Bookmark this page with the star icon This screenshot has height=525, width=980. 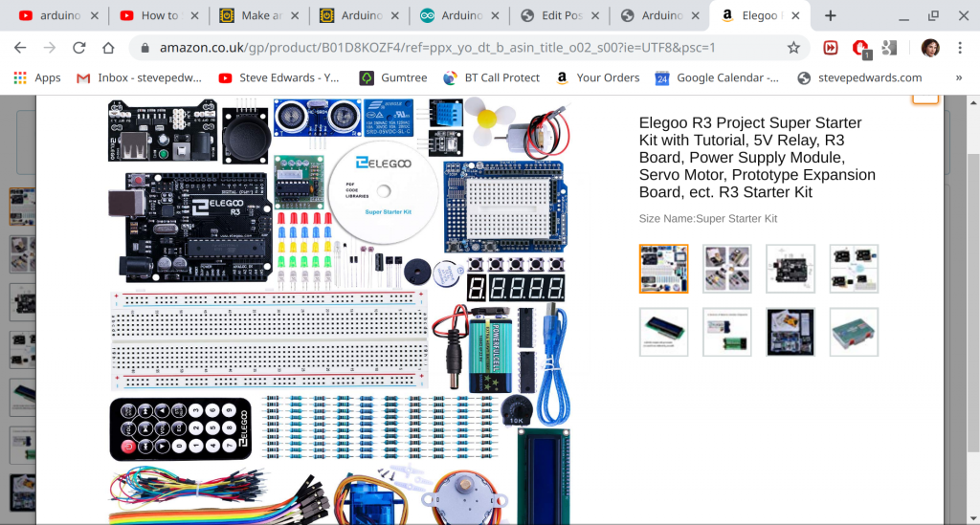coord(793,48)
